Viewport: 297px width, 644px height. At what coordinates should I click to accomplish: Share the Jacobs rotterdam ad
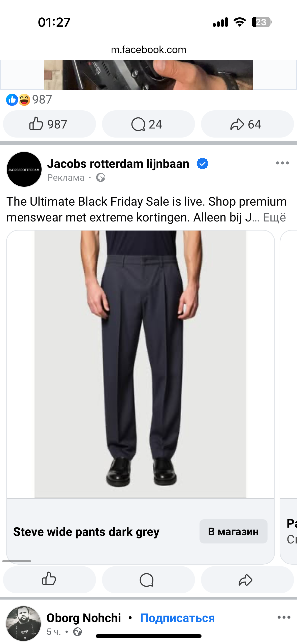(247, 580)
